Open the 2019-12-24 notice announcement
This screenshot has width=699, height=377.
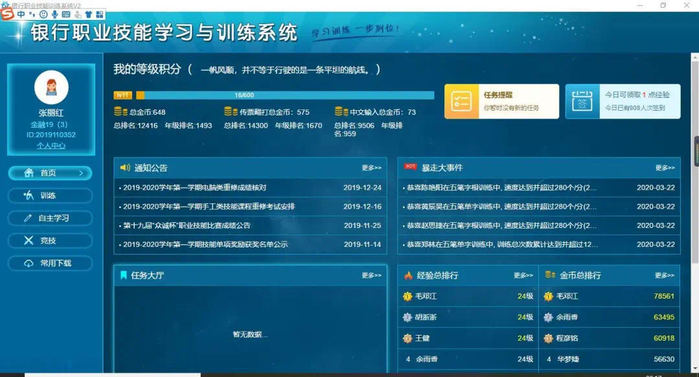click(250, 188)
